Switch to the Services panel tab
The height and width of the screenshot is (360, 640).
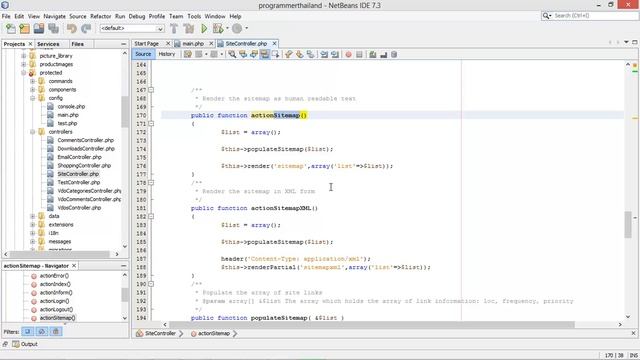(48, 44)
